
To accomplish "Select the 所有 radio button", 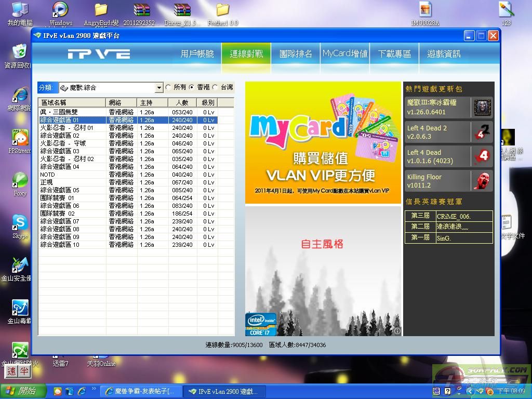I will click(168, 87).
